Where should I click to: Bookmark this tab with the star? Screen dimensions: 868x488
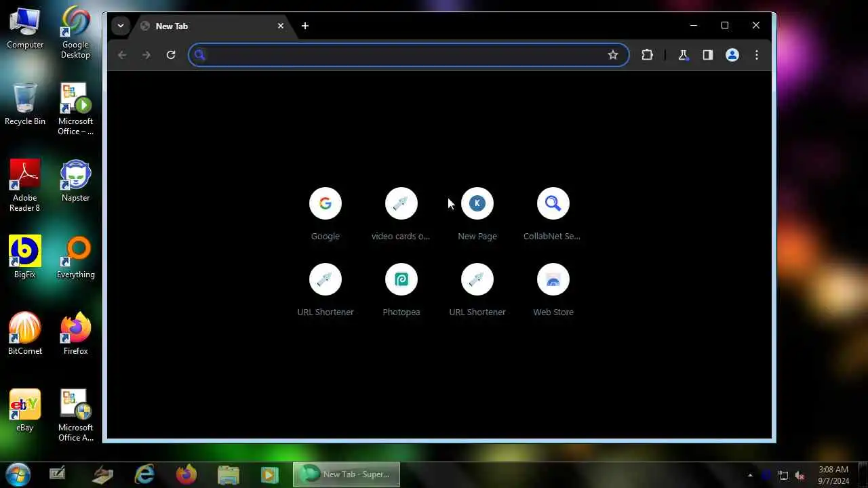613,55
